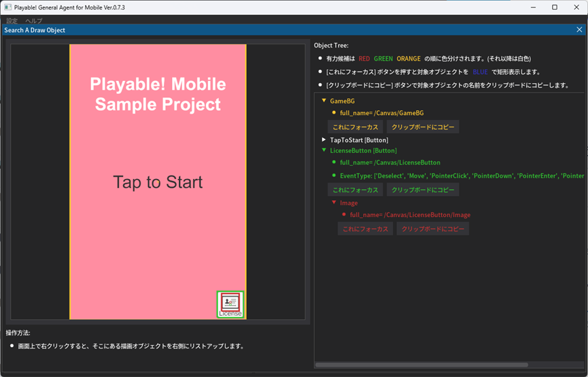Minimize the Playable! General Agent window

pos(533,7)
